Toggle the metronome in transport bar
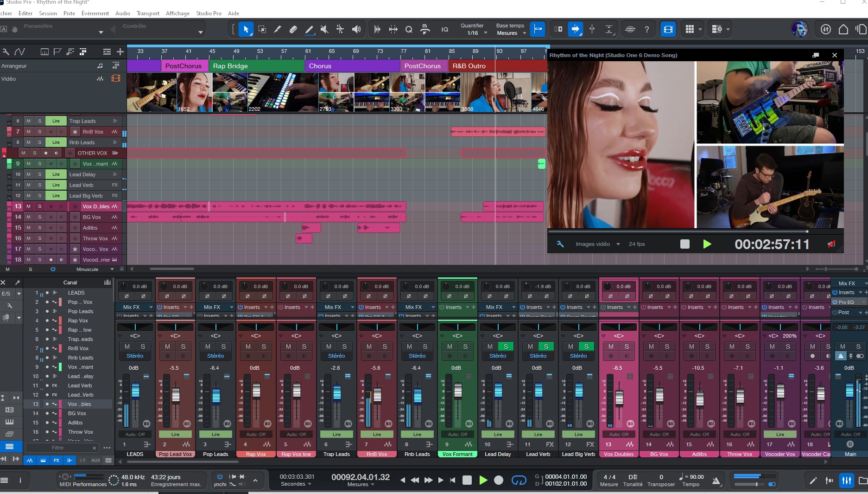Screen dimensions: 868x494 click(716, 481)
